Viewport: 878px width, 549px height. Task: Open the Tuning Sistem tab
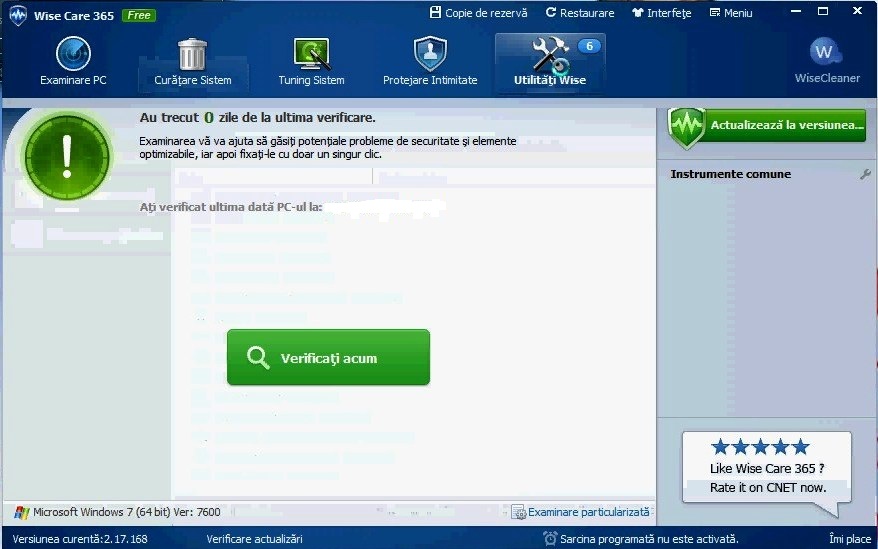click(x=311, y=62)
